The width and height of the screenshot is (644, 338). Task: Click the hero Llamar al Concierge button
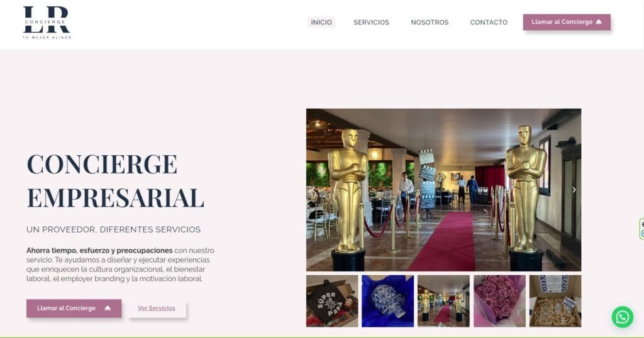[74, 308]
